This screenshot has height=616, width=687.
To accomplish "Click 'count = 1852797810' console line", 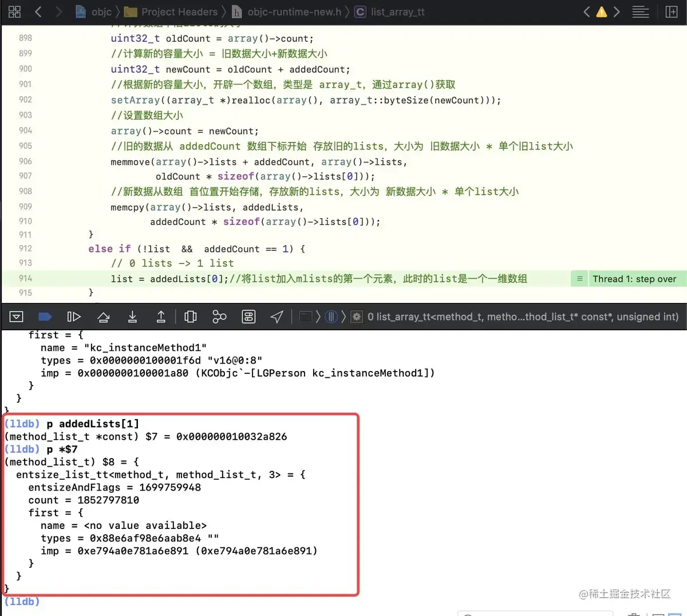I will [84, 500].
